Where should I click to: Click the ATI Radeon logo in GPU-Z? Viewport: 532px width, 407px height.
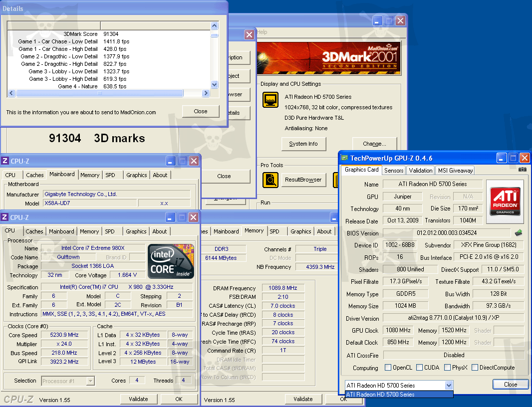coord(505,202)
